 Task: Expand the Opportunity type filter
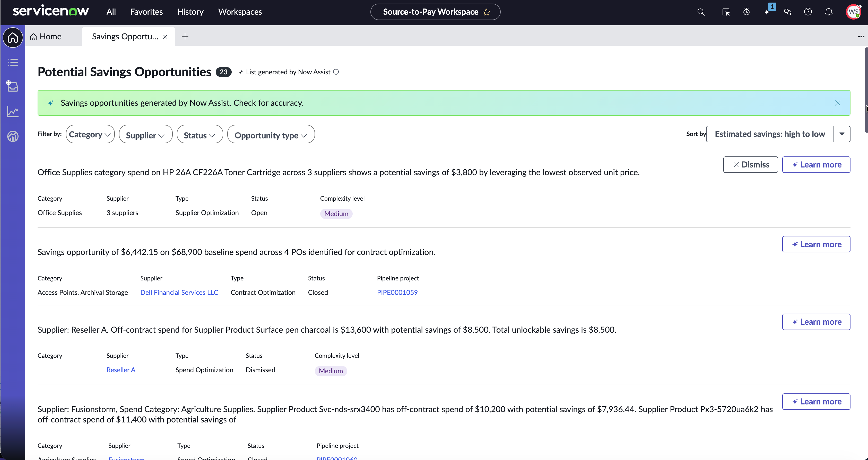(271, 134)
